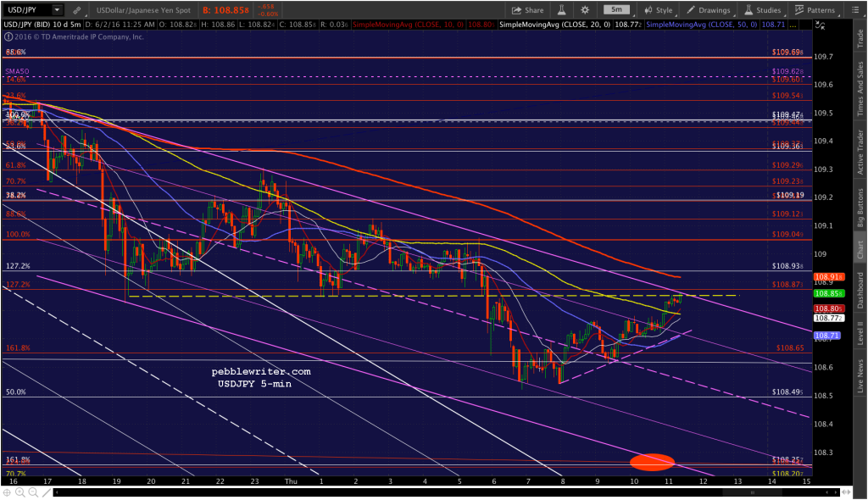
Task: Open Big Buttons side tab
Action: (x=860, y=208)
